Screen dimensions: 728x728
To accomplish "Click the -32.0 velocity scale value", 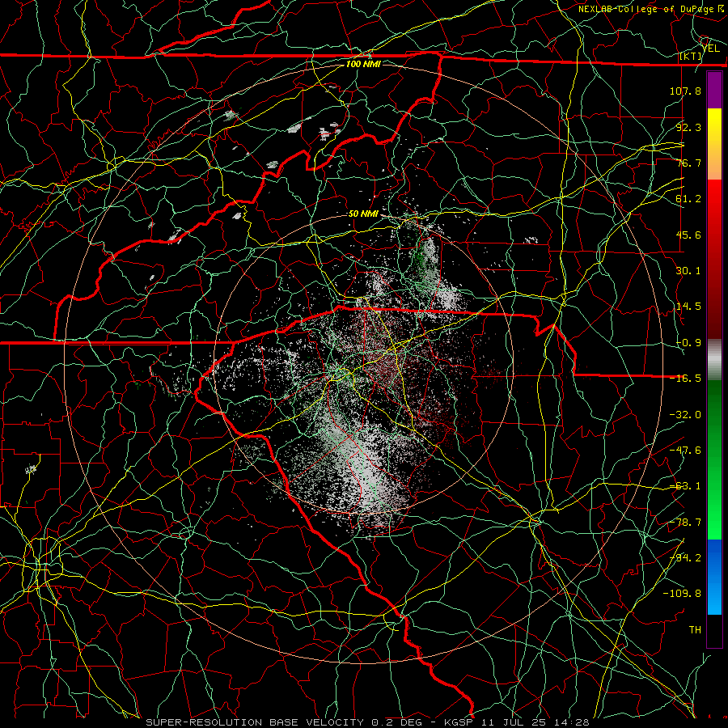I will [685, 415].
